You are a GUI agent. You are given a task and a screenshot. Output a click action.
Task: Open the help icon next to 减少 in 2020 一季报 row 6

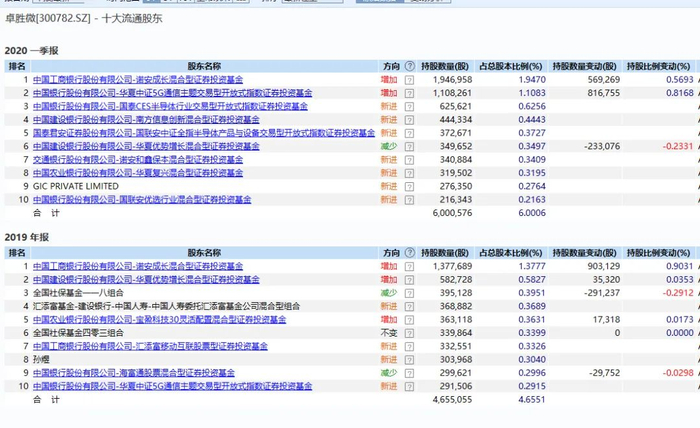(x=410, y=146)
